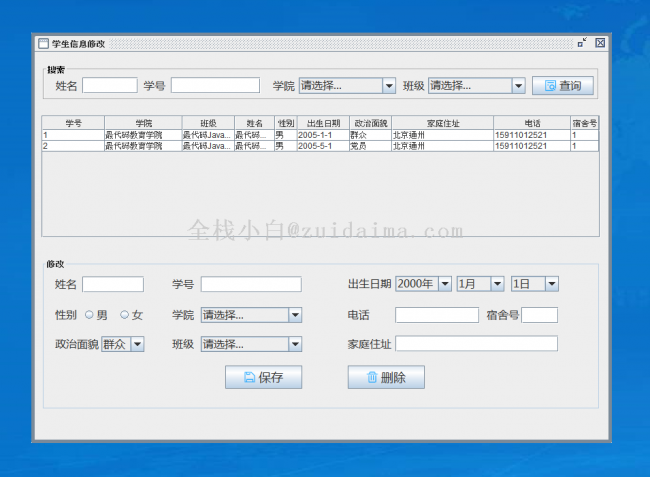The width and height of the screenshot is (650, 477).
Task: Expand the 2000年 birth year dropdown
Action: [x=424, y=284]
